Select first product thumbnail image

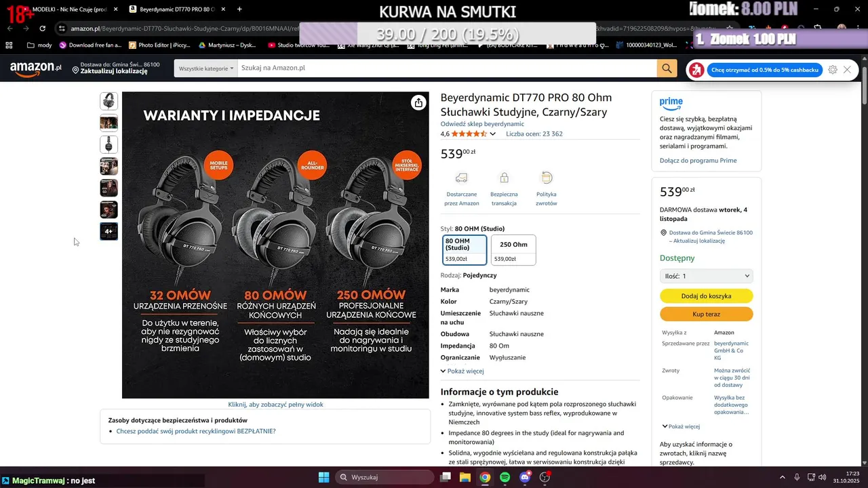coord(108,101)
